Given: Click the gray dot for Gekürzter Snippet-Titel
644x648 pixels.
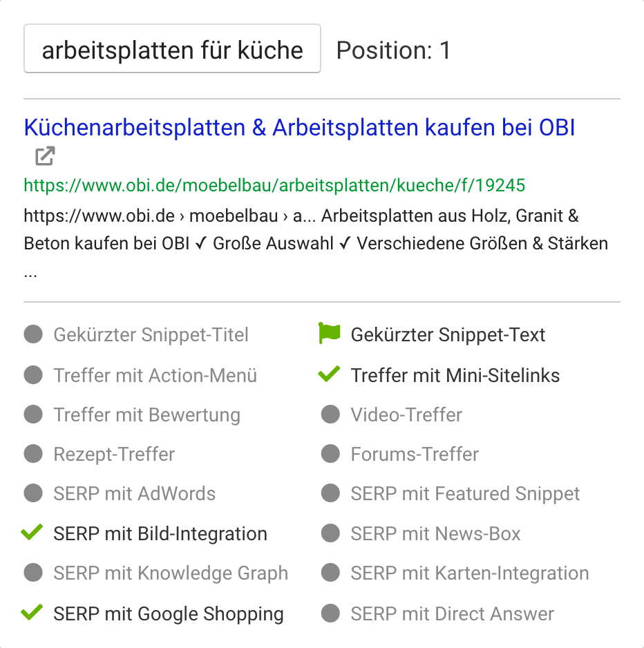Looking at the screenshot, I should tap(33, 335).
